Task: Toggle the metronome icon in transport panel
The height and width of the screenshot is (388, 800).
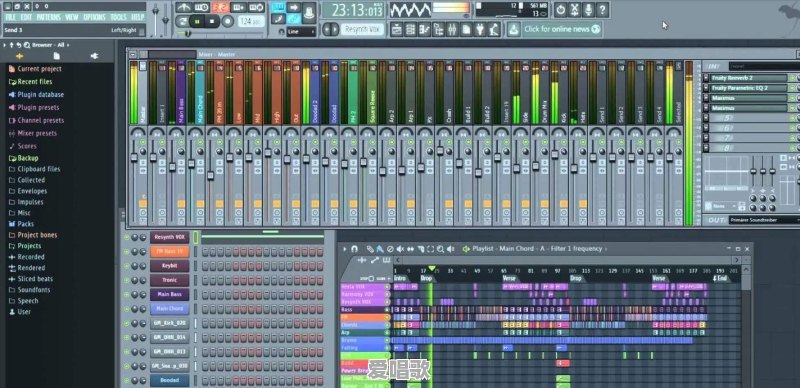Action: (184, 7)
